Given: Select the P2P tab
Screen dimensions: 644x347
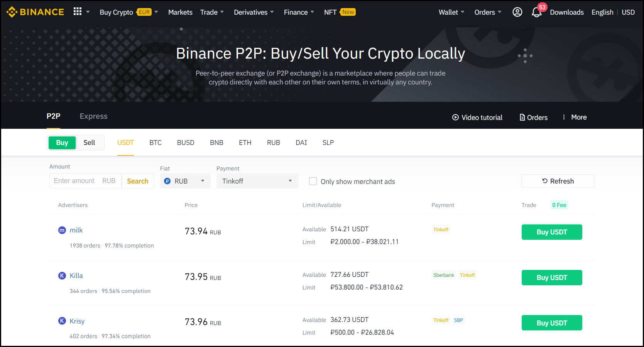Looking at the screenshot, I should click(53, 116).
